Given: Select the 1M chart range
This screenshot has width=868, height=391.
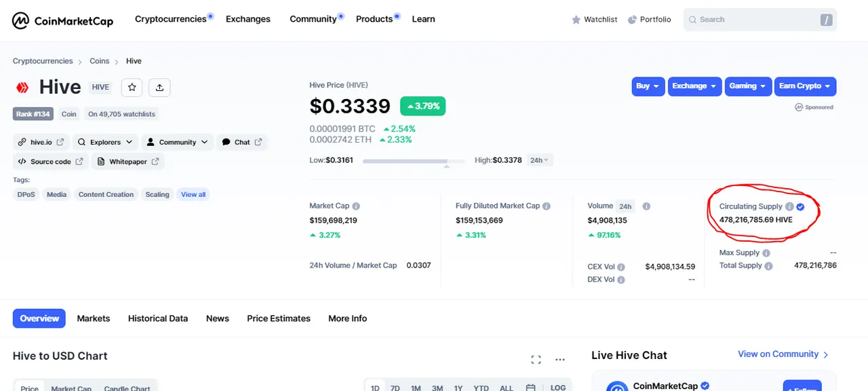Looking at the screenshot, I should pos(416,387).
